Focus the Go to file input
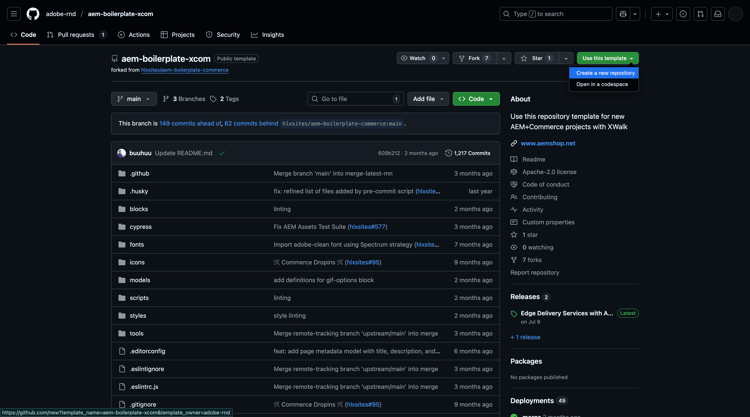 355,99
